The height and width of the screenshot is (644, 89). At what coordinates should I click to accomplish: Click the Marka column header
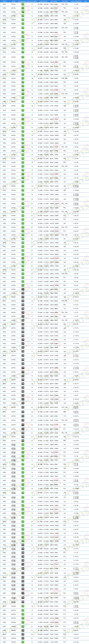(x=4, y=1)
